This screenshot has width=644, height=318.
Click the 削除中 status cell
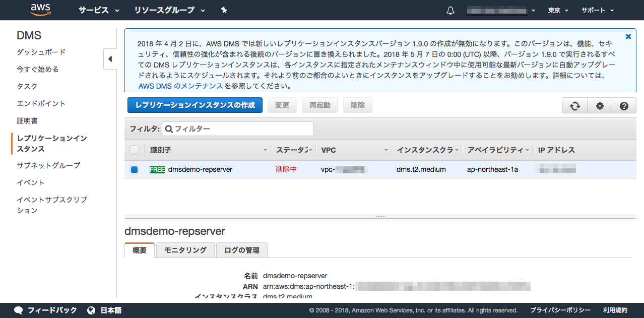[286, 169]
